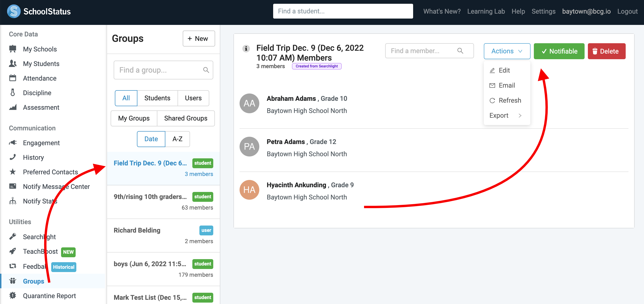Open the Discipline sidebar item

pyautogui.click(x=37, y=93)
